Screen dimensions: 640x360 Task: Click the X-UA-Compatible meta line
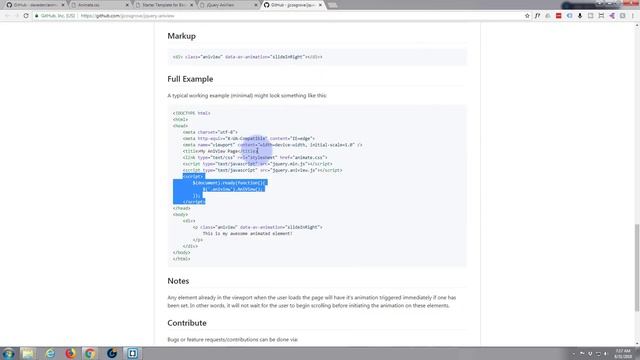[249, 138]
